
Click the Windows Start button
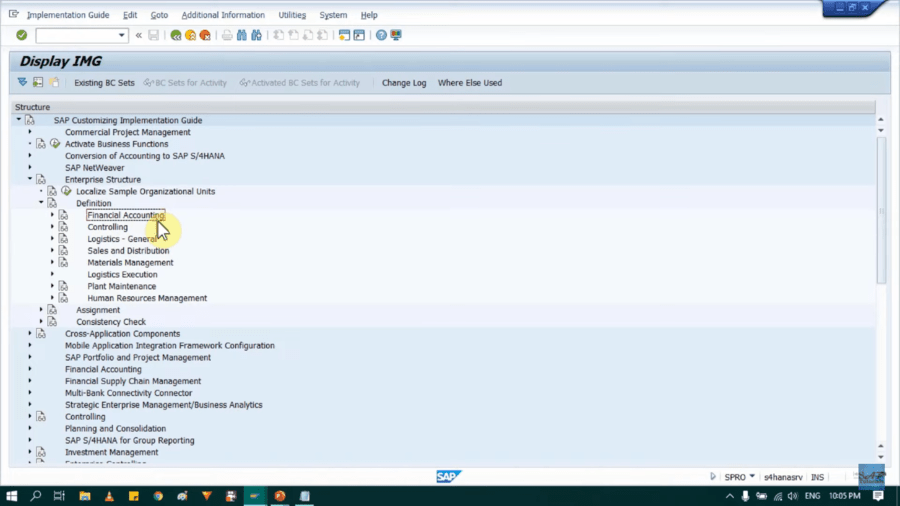coord(11,496)
